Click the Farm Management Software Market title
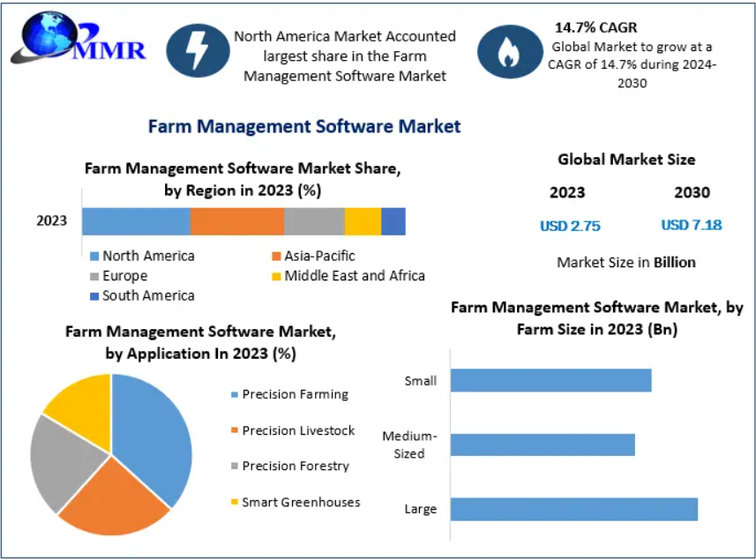The width and height of the screenshot is (756, 560). tap(304, 126)
